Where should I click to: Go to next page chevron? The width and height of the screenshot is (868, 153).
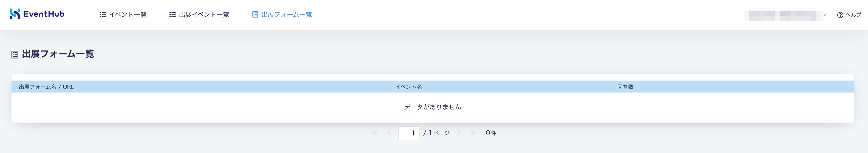coord(459,133)
